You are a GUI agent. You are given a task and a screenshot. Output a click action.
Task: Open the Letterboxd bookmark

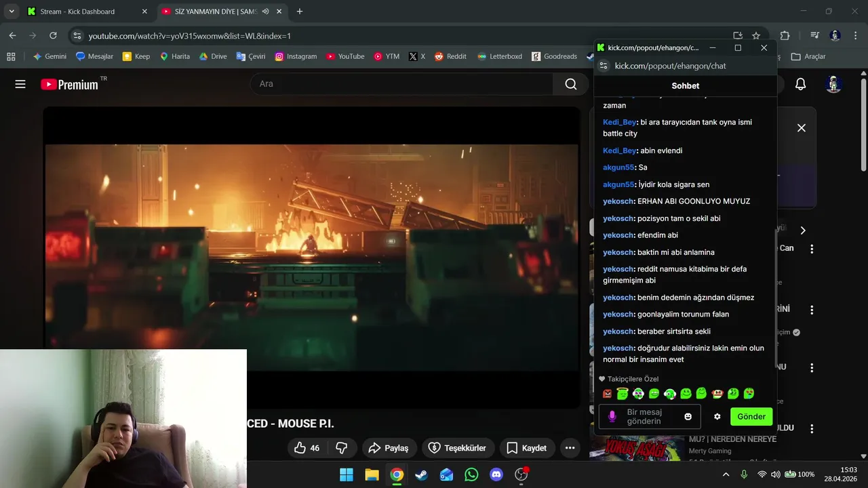click(500, 57)
